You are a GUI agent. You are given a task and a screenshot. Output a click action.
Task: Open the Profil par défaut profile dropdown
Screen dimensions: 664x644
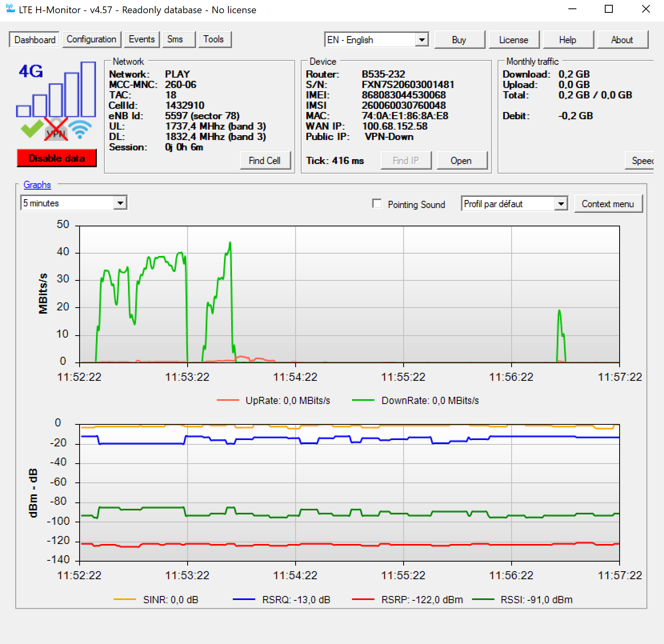click(x=514, y=204)
